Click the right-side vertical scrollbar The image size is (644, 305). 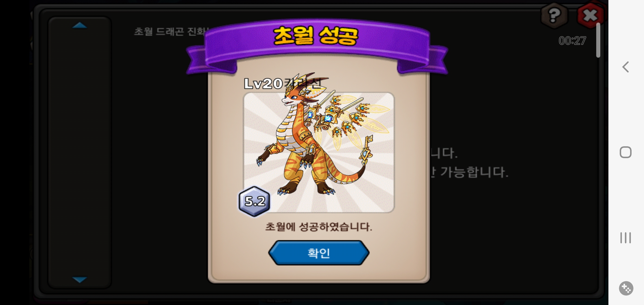pyautogui.click(x=598, y=40)
